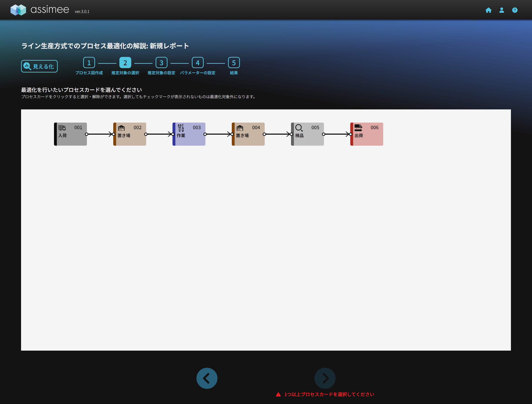This screenshot has height=404, width=532.
Task: Click the 003 number on 作業 card
Action: point(197,128)
